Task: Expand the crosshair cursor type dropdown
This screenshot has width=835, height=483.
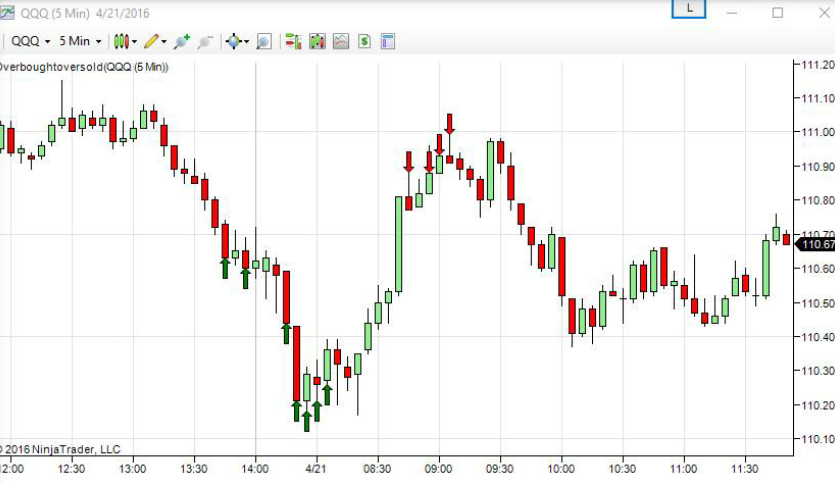Action: pyautogui.click(x=246, y=42)
